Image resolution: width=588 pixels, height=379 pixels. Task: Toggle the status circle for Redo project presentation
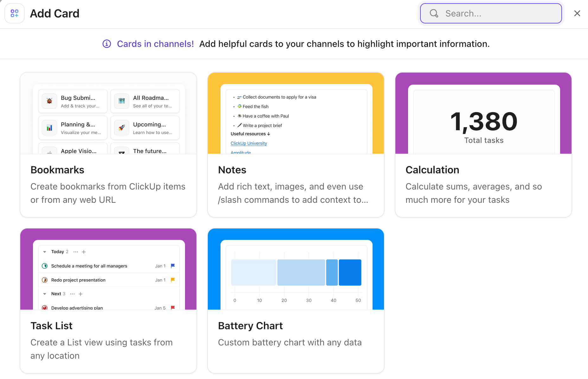click(x=45, y=280)
